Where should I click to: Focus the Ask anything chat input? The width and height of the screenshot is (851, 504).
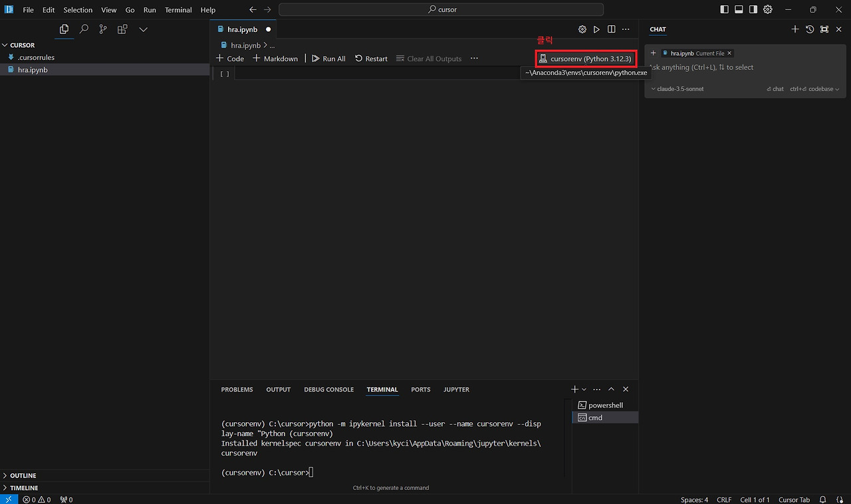745,67
